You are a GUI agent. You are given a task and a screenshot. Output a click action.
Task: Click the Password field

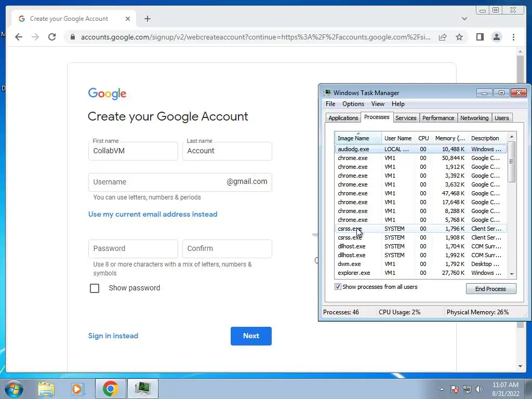click(x=133, y=249)
